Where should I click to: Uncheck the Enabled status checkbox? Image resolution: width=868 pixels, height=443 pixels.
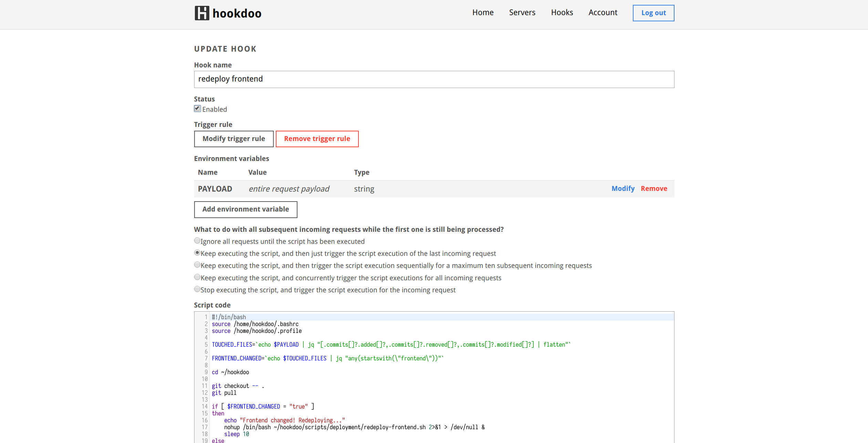(197, 109)
